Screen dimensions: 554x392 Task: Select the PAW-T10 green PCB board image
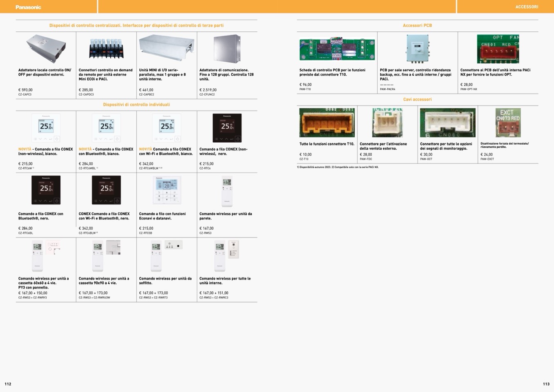337,49
